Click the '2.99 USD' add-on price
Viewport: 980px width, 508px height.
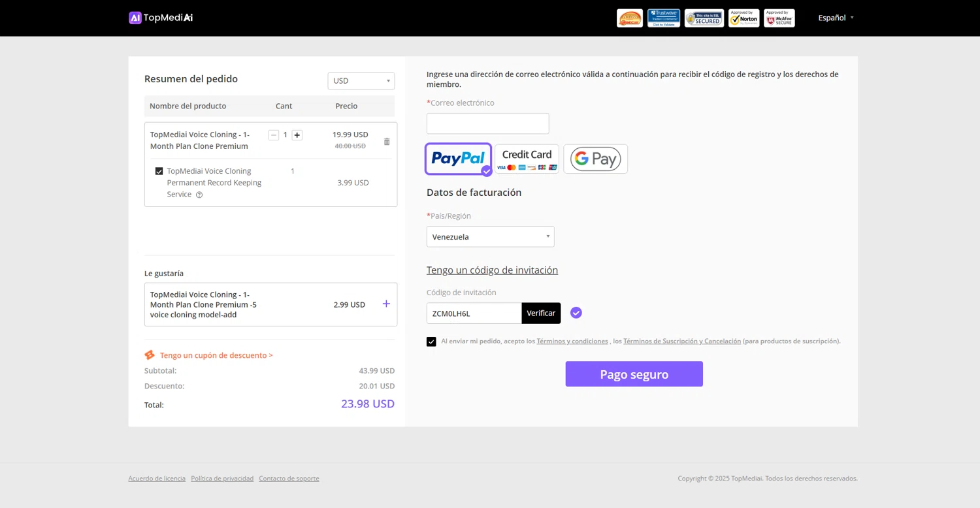click(350, 304)
